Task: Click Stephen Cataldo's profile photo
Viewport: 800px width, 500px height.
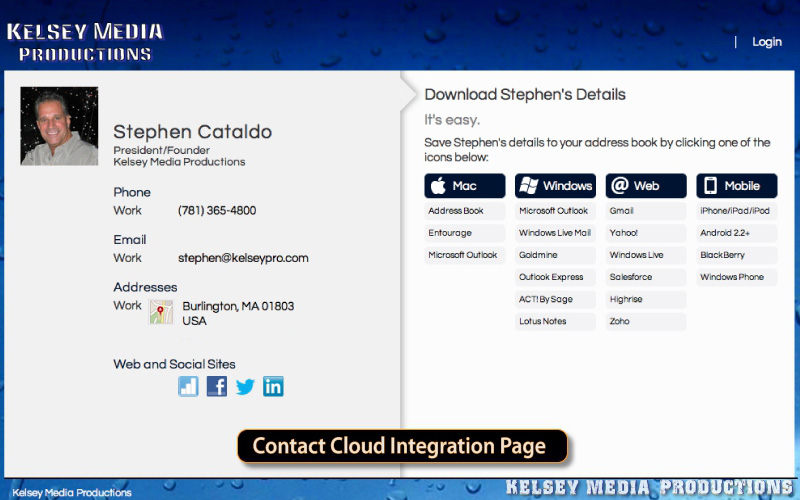Action: point(59,126)
